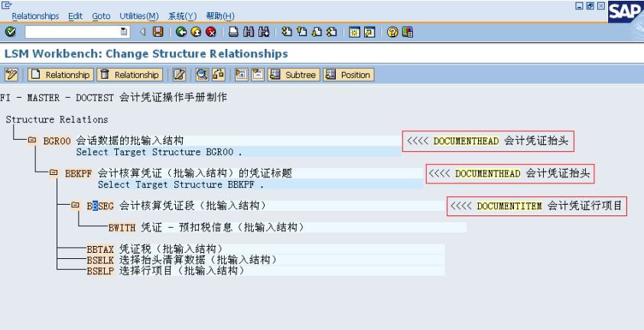Open the Utilities(M) menu
Viewport: 644px width, 330px height.
coord(139,16)
